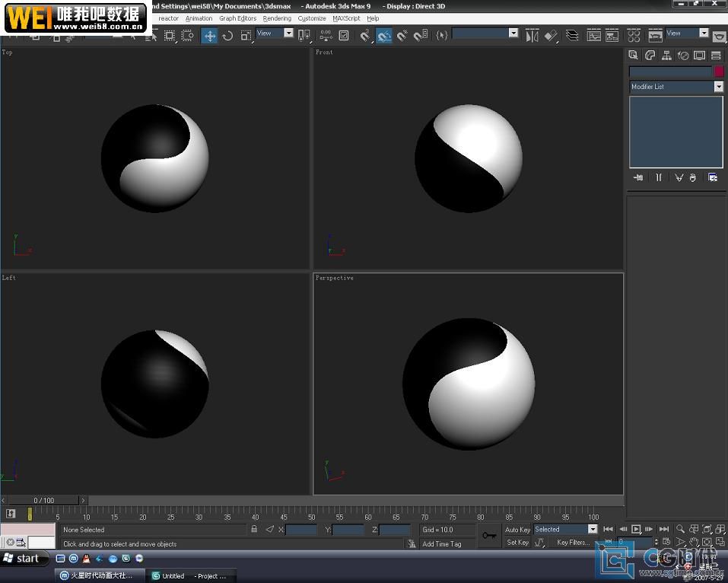Viewport: 728px width, 583px height.
Task: Click the Named Selection Sets edit icon
Action: click(x=442, y=36)
